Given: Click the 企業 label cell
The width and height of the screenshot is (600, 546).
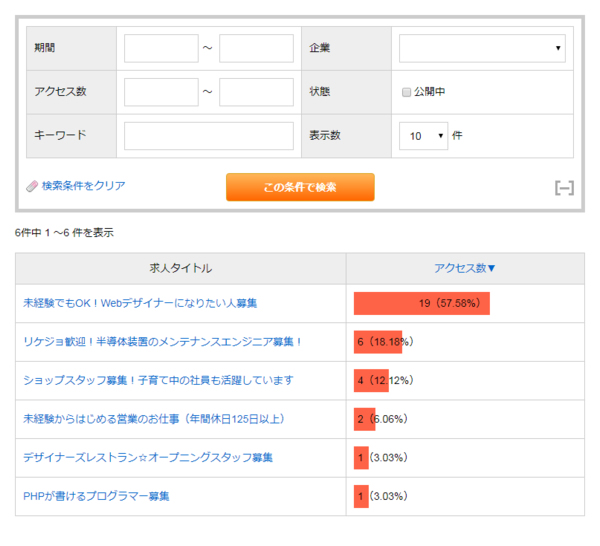Looking at the screenshot, I should [x=346, y=48].
